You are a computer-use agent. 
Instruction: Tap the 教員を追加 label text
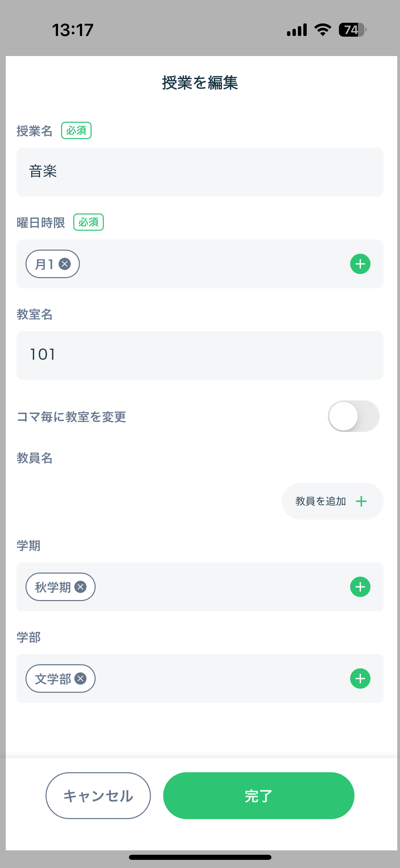coord(321,501)
